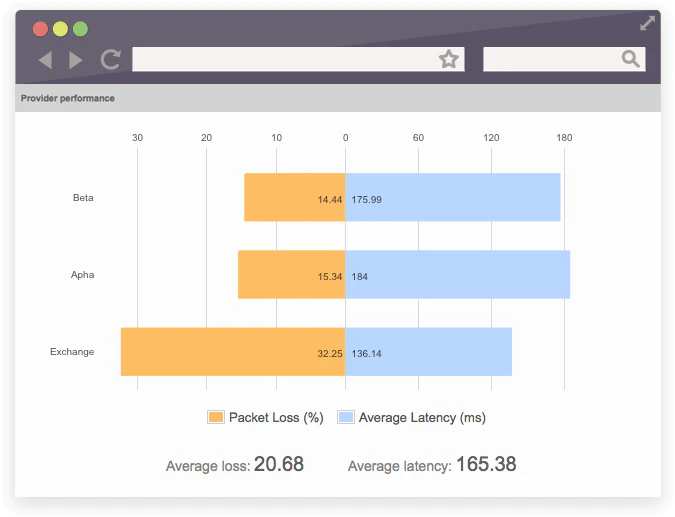
Task: Click the 175.99 data label
Action: coord(366,199)
